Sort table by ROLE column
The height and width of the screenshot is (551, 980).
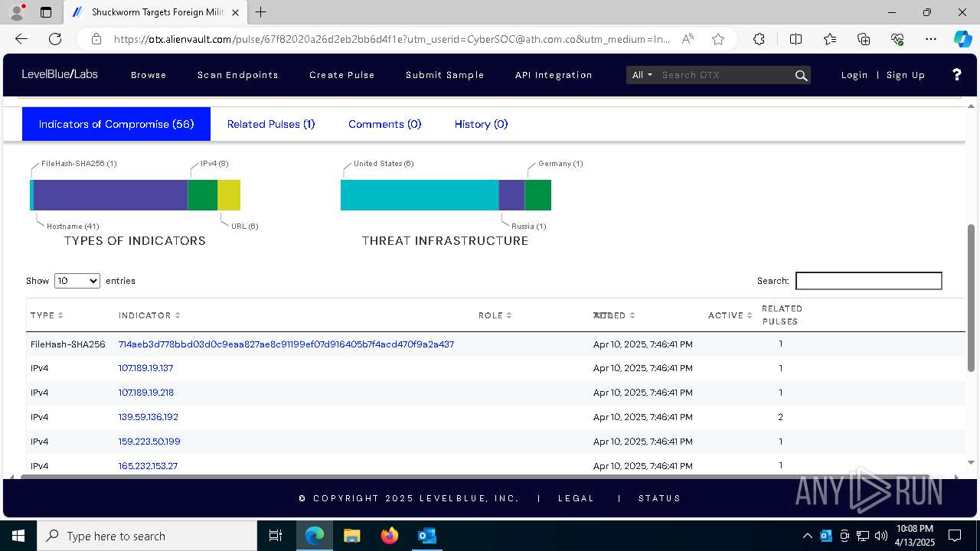click(495, 315)
